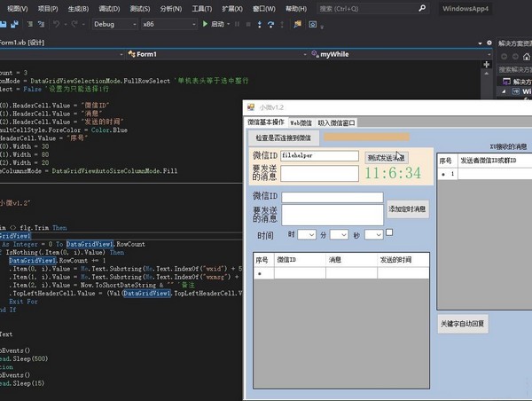
Task: Switch to the Web微信 tab
Action: tap(301, 122)
